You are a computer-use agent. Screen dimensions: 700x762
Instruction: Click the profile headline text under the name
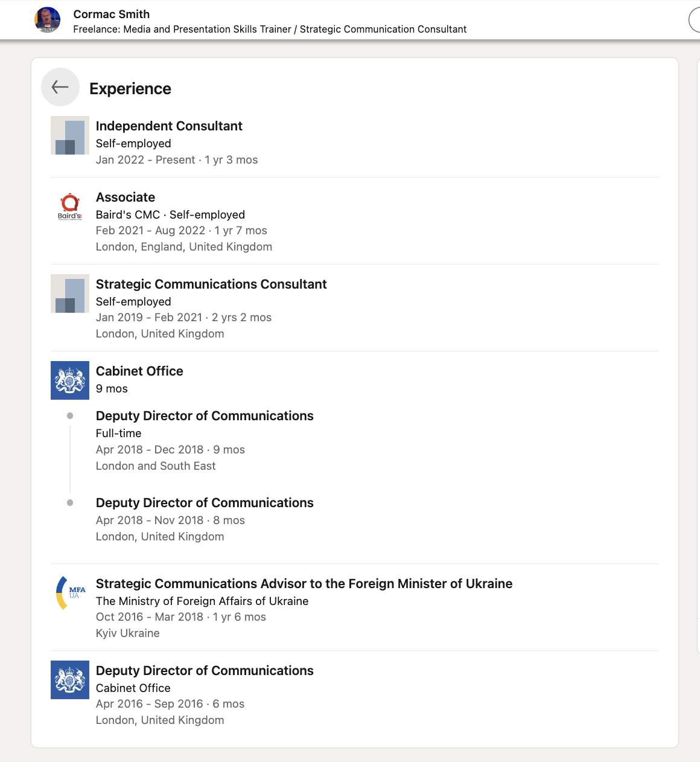tap(270, 29)
